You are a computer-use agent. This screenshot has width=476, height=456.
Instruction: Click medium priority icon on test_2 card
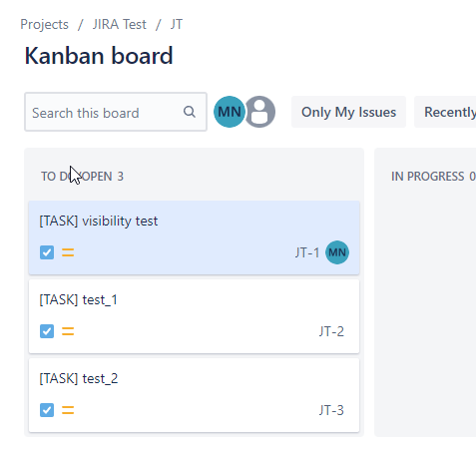[68, 410]
